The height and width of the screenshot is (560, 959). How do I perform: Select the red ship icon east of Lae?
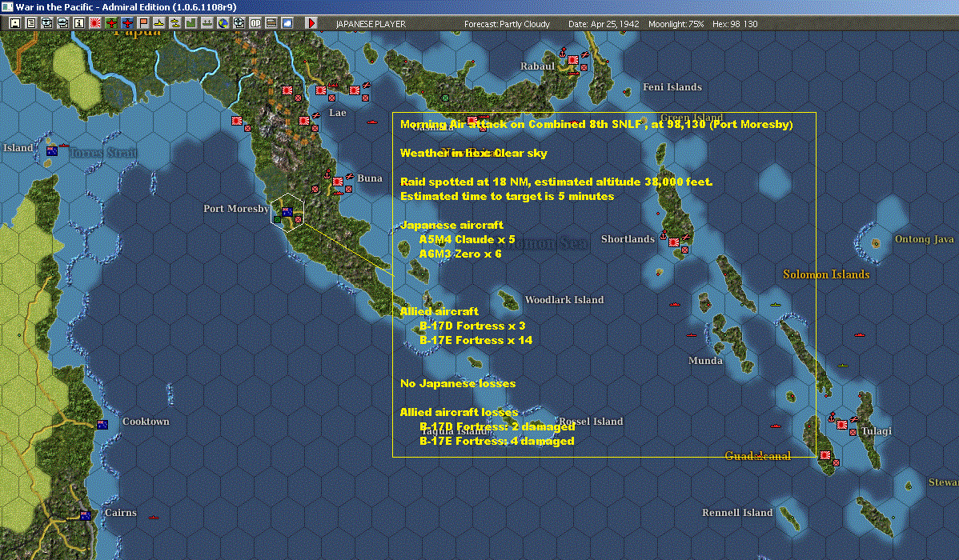[372, 122]
